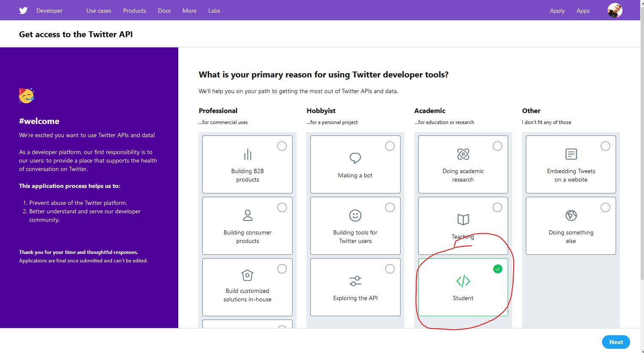This screenshot has width=644, height=353.
Task: Click the smiley icon for Twitter user tools
Action: (355, 215)
